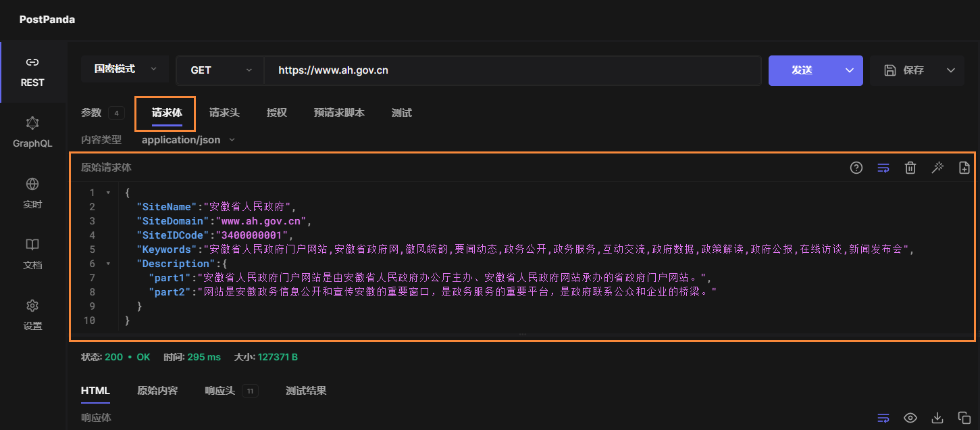980x430 pixels.
Task: Switch to the 请求头 tab
Action: (224, 113)
